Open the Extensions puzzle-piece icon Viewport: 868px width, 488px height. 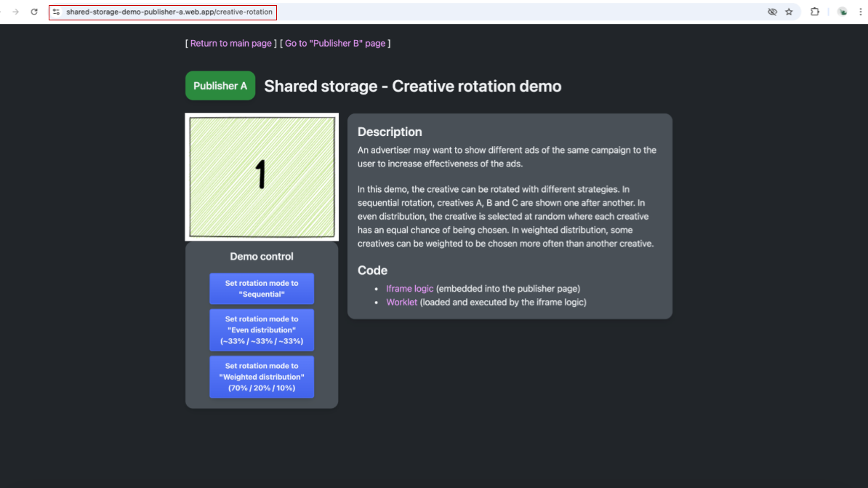point(815,12)
